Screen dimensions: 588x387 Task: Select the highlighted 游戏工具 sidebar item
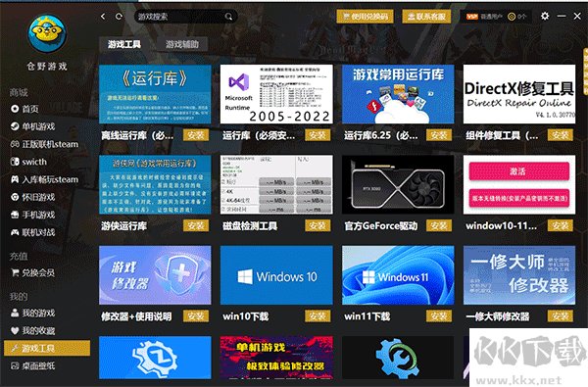tap(47, 348)
